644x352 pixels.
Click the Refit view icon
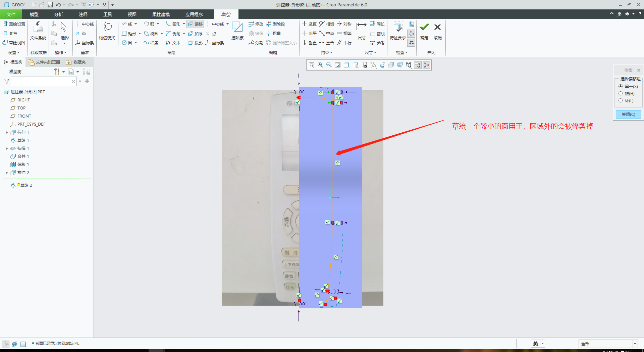click(x=312, y=65)
